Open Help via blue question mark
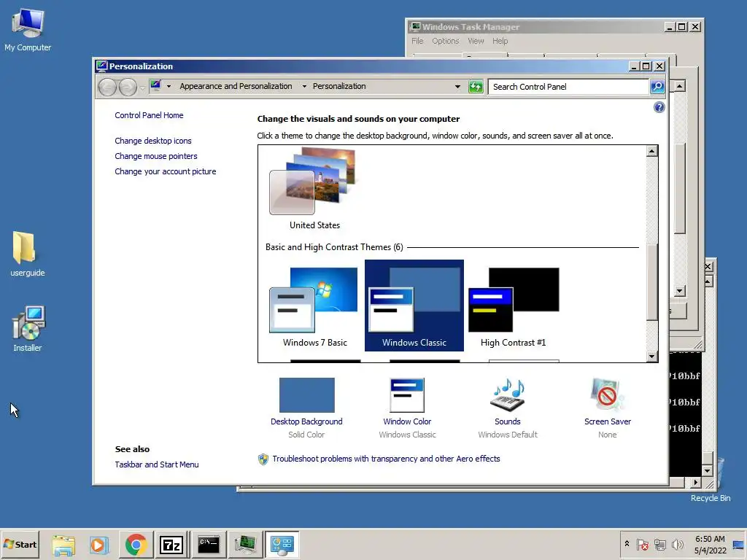The image size is (747, 560). point(659,107)
